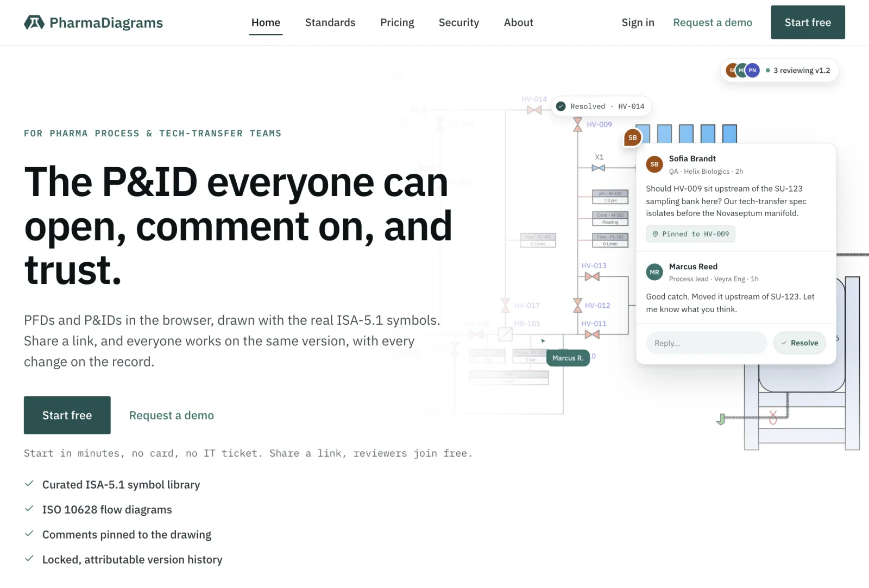
Task: Select the Cond AI-102 instrument box
Action: point(610,218)
